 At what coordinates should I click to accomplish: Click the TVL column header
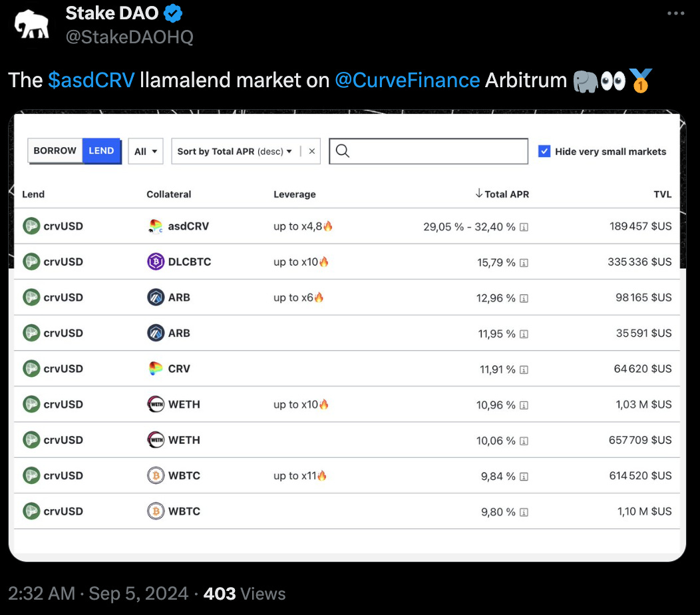[x=663, y=194]
